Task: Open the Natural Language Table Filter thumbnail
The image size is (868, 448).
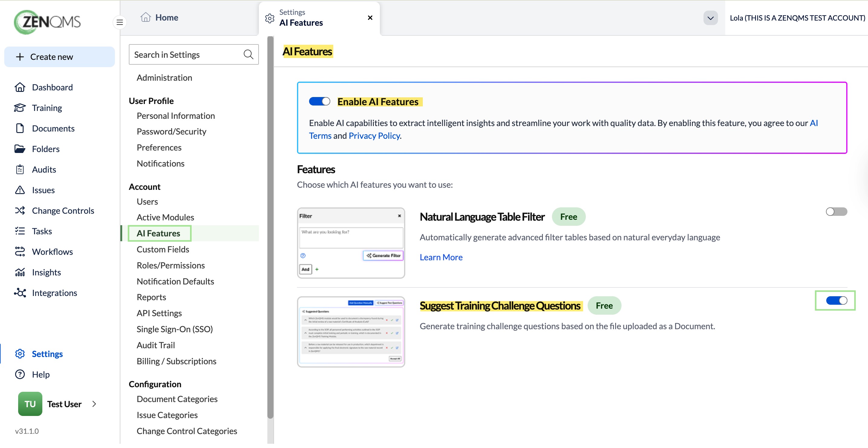Action: point(351,243)
